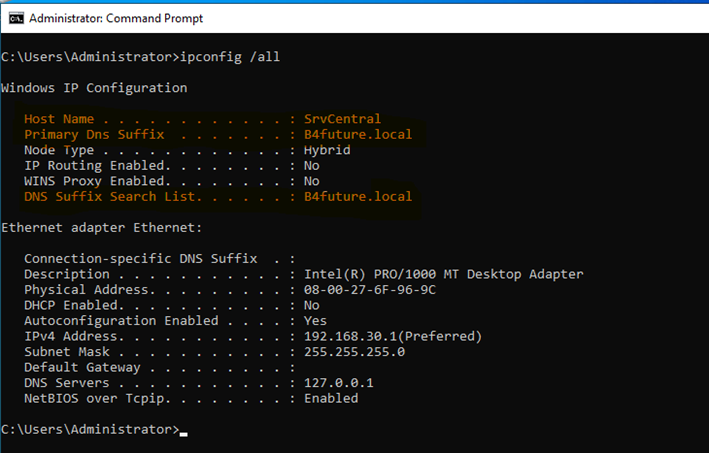Viewport: 709px width, 453px height.
Task: Click the Hybrid node type value
Action: point(326,150)
